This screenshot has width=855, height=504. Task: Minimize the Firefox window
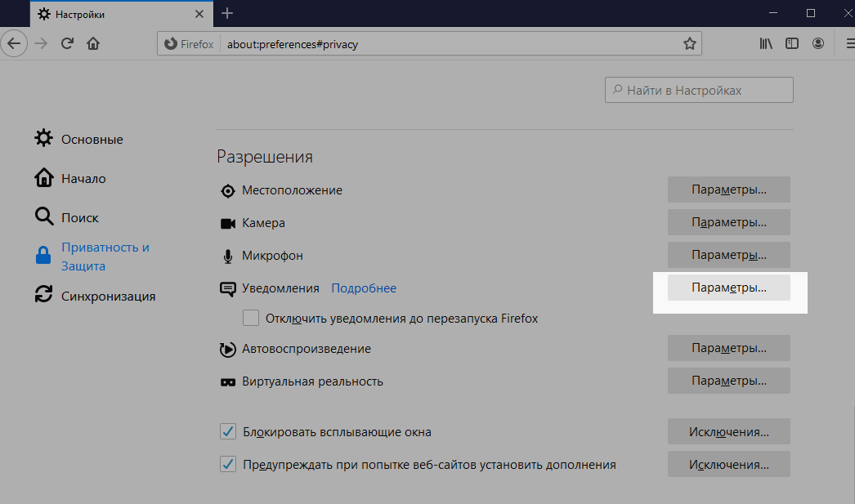click(773, 13)
